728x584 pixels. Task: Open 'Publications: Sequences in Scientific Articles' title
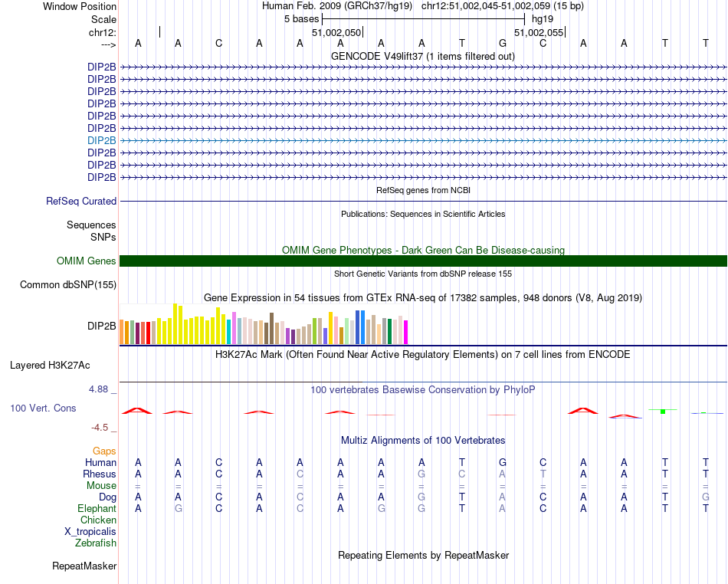pos(423,214)
